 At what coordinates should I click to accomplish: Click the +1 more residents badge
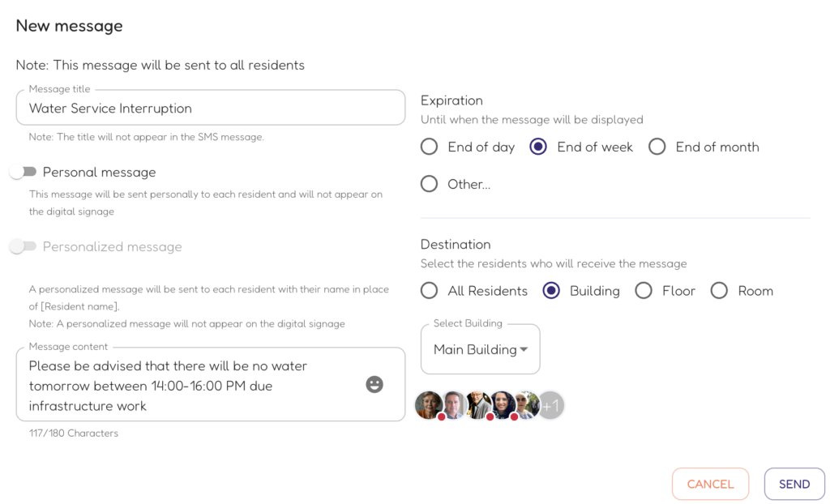(x=551, y=405)
